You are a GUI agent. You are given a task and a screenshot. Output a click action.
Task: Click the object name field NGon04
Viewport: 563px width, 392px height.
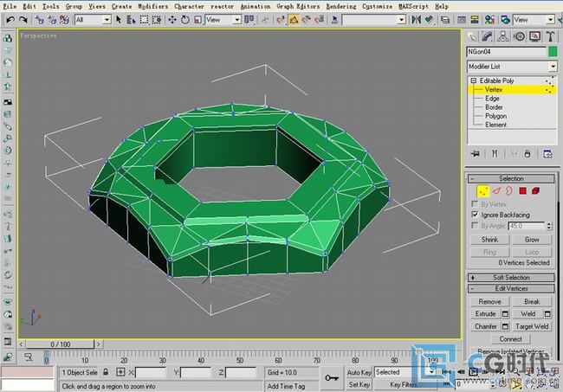click(507, 52)
